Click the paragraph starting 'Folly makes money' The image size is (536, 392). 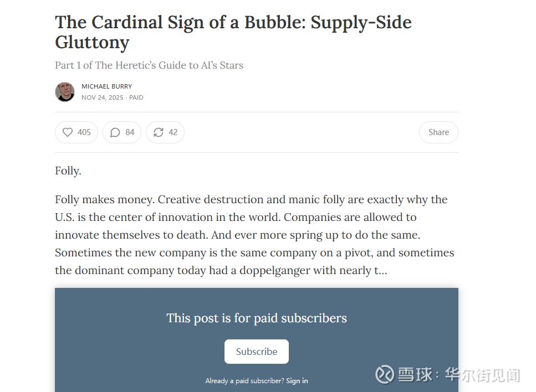click(x=255, y=235)
